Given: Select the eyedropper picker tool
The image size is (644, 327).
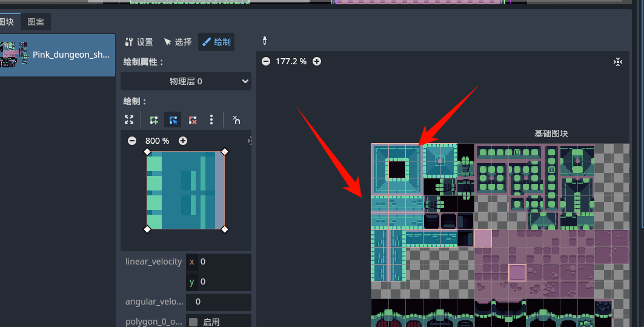Looking at the screenshot, I should [265, 41].
